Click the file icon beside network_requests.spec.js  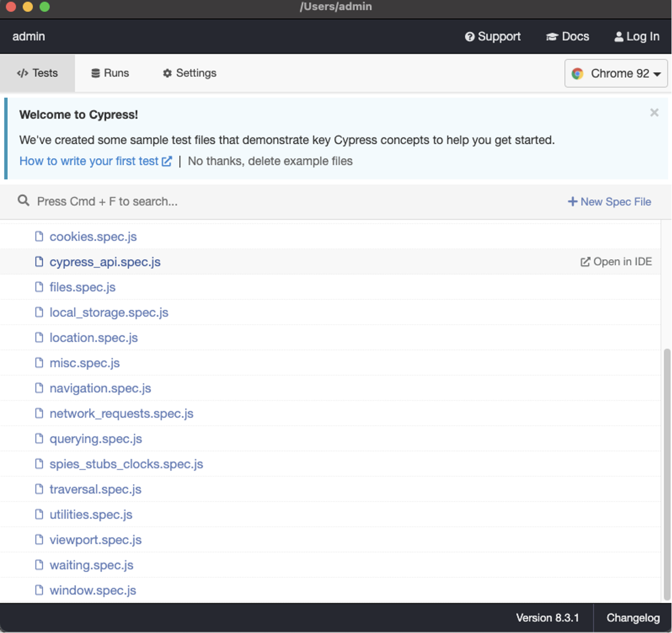[39, 413]
